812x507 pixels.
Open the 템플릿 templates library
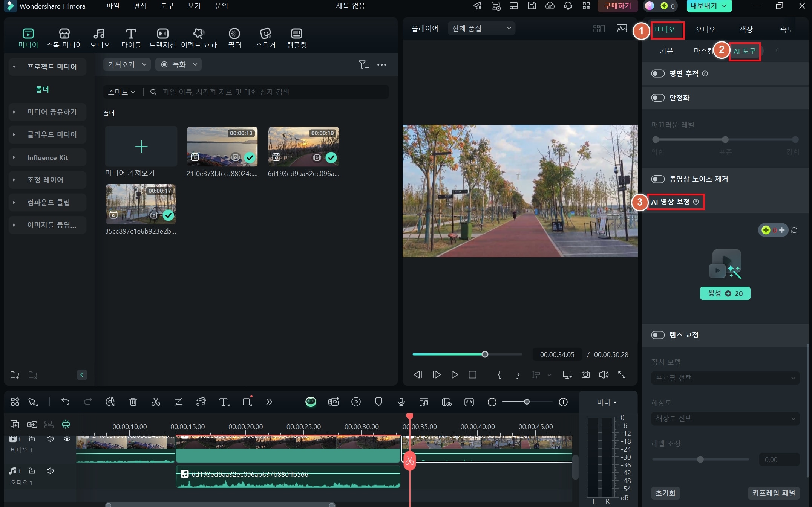(297, 38)
